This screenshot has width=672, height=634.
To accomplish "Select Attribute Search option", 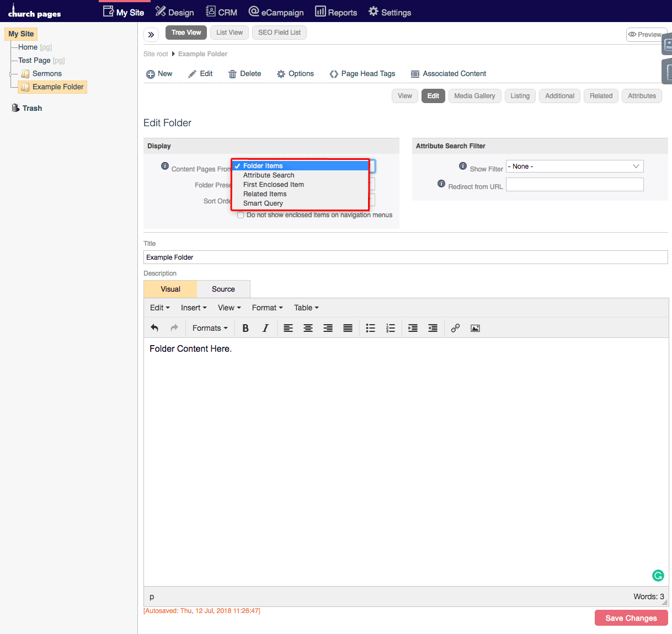I will [300, 175].
